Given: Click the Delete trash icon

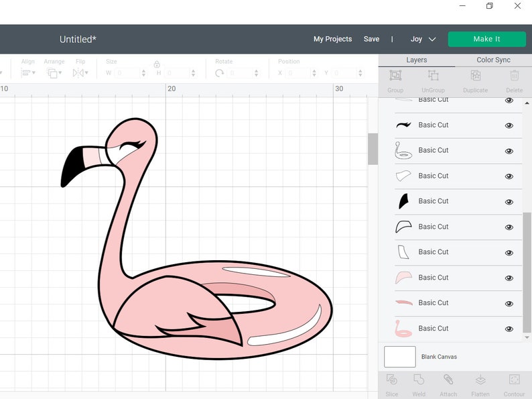Looking at the screenshot, I should pos(514,75).
